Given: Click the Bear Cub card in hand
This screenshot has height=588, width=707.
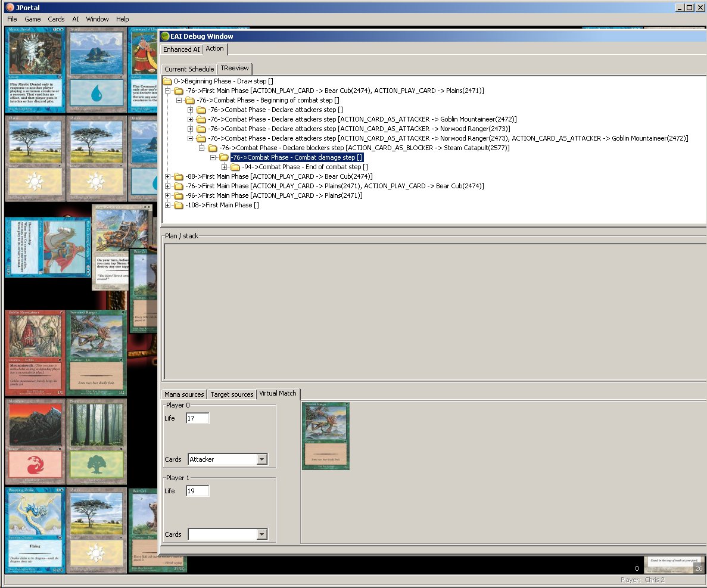Looking at the screenshot, I should click(x=144, y=530).
